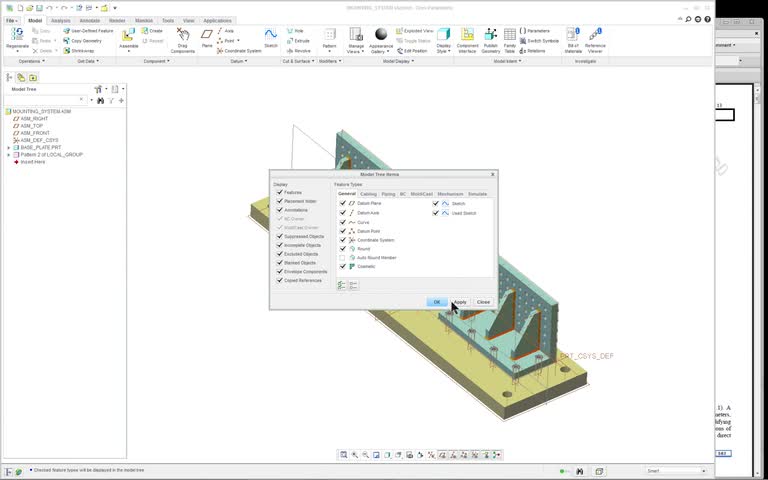Click the model tree search field

click(46, 100)
